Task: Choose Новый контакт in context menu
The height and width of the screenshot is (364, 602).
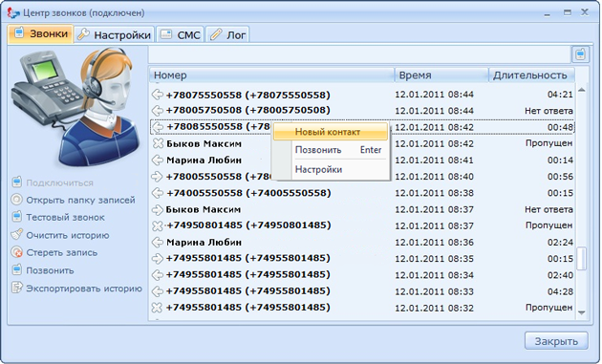Action: tap(331, 132)
